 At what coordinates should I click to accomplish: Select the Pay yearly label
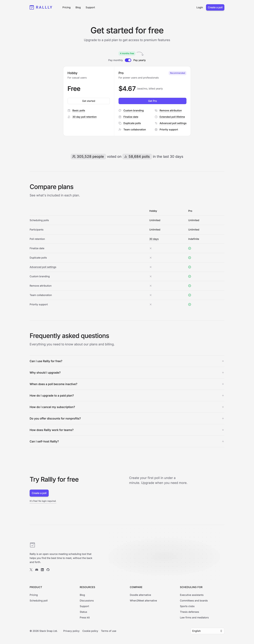coord(139,60)
